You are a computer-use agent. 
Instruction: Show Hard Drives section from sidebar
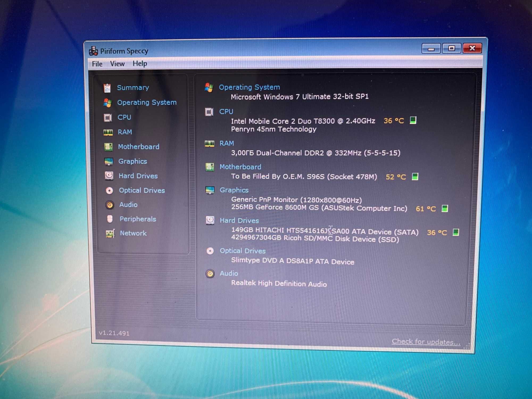tap(138, 176)
